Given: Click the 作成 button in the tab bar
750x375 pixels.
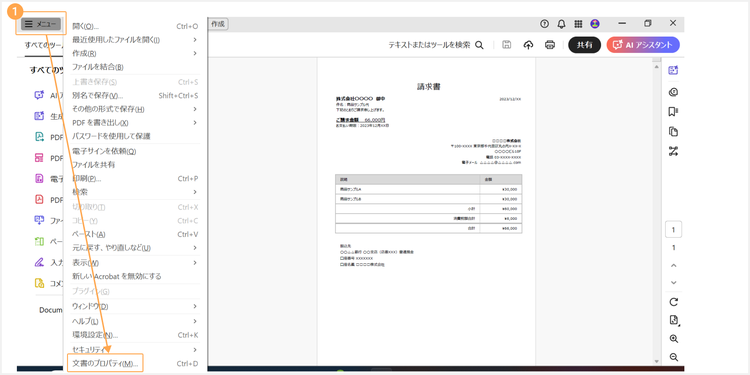Looking at the screenshot, I should [x=218, y=24].
